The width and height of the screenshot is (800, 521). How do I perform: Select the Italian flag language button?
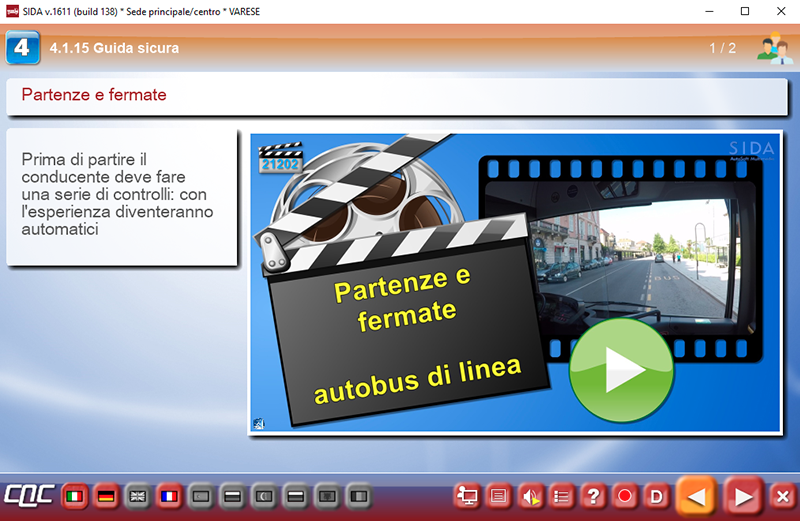click(73, 495)
